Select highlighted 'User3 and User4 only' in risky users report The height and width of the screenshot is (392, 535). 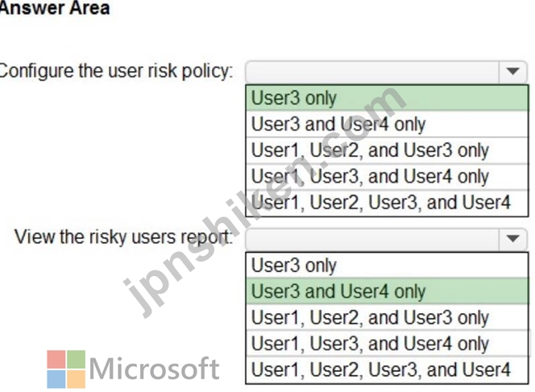point(387,291)
